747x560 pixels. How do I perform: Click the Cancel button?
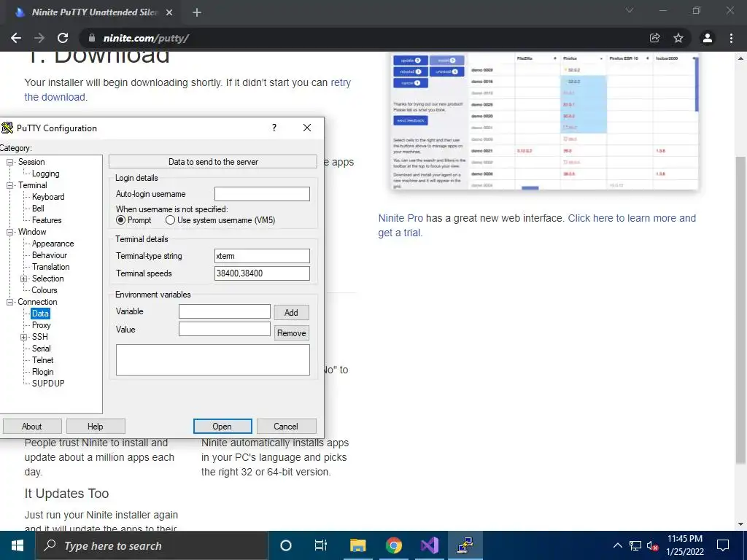pyautogui.click(x=286, y=426)
